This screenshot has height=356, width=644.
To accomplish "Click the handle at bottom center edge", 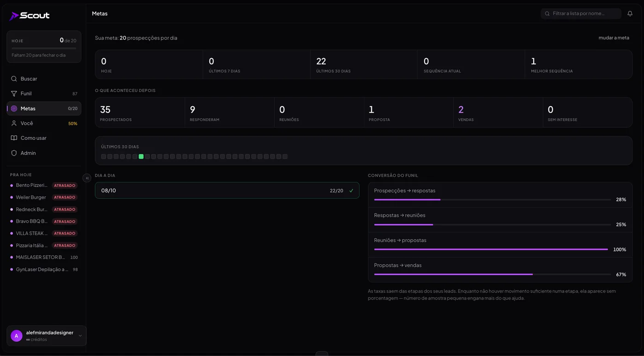I will point(322,353).
